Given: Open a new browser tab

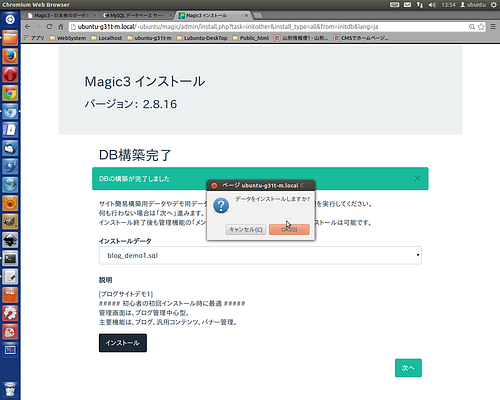Looking at the screenshot, I should coord(258,15).
